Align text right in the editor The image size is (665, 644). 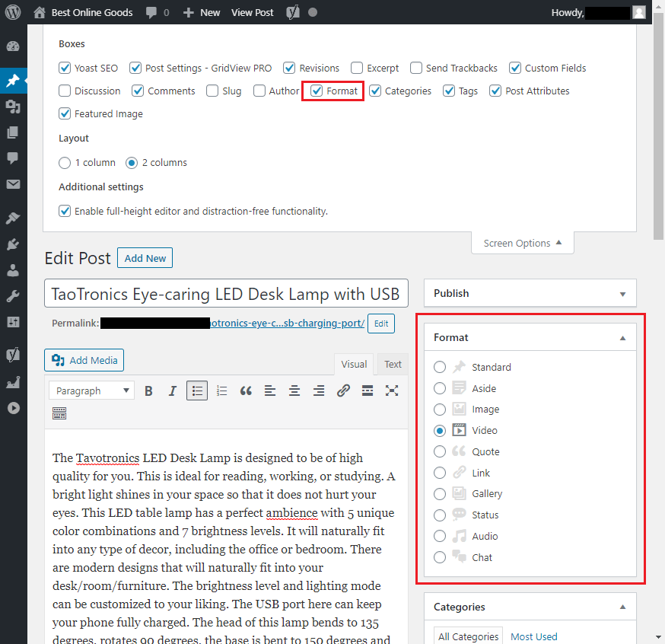pyautogui.click(x=319, y=391)
